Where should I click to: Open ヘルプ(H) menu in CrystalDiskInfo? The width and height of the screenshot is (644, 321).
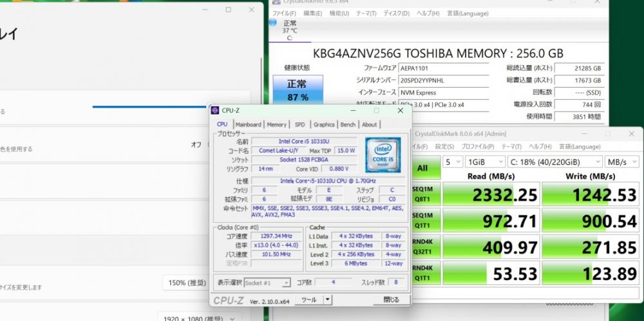pyautogui.click(x=428, y=13)
